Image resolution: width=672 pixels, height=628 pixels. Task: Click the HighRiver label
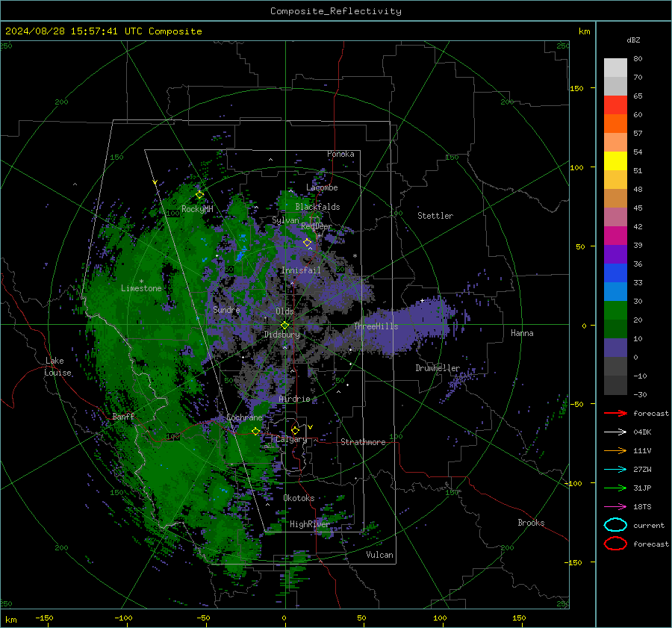tap(310, 524)
